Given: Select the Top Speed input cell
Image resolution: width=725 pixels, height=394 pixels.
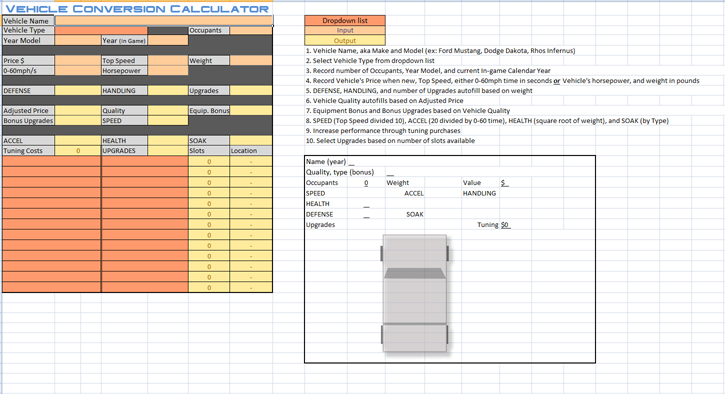Looking at the screenshot, I should click(x=168, y=61).
